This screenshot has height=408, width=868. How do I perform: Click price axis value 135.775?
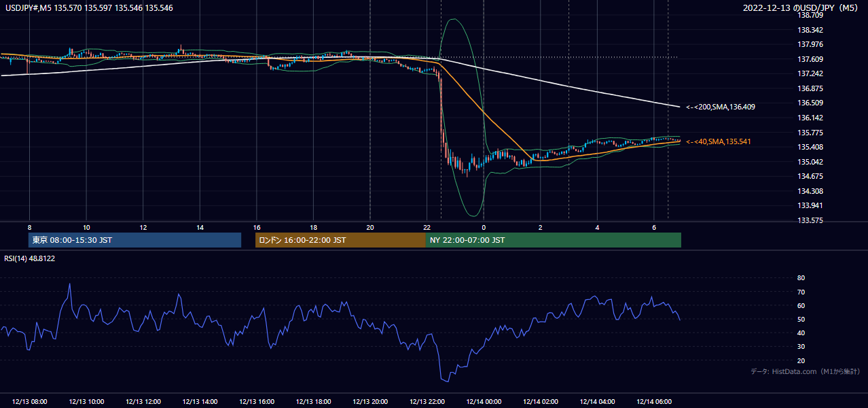coord(810,133)
